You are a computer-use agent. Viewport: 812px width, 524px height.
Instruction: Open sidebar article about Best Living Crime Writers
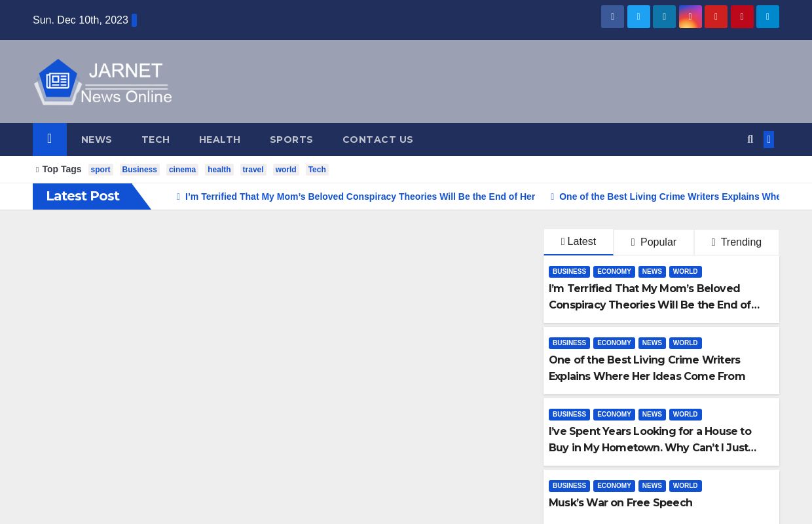click(646, 368)
